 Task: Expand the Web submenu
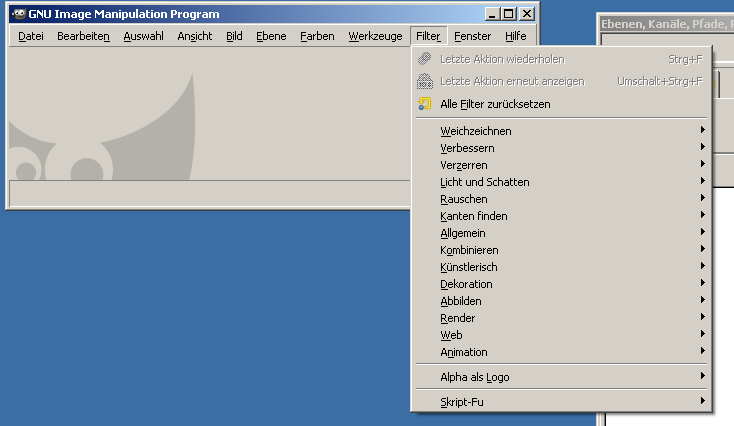coord(561,335)
